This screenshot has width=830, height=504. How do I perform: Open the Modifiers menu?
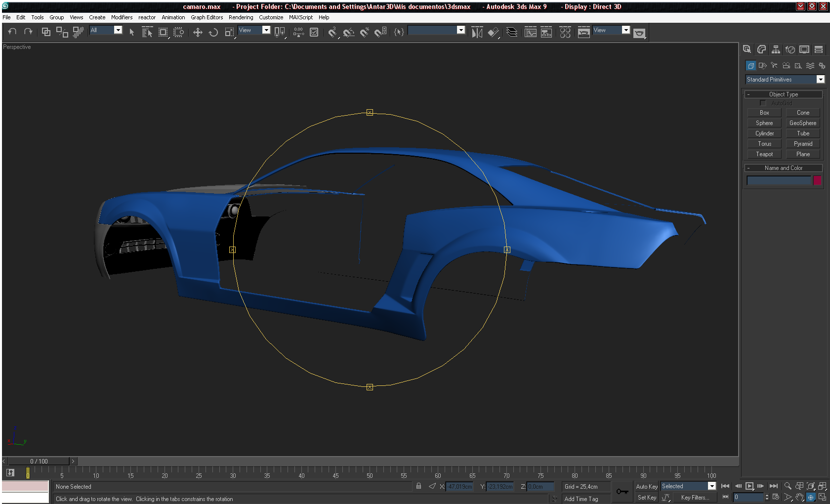[x=122, y=17]
